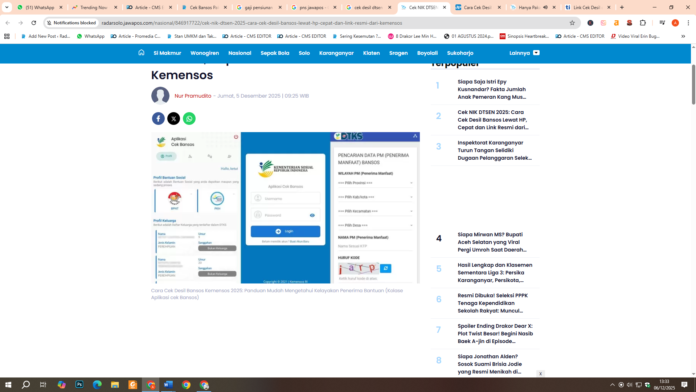Launch Photoshop from taskbar
This screenshot has height=392, width=696.
tap(79, 385)
